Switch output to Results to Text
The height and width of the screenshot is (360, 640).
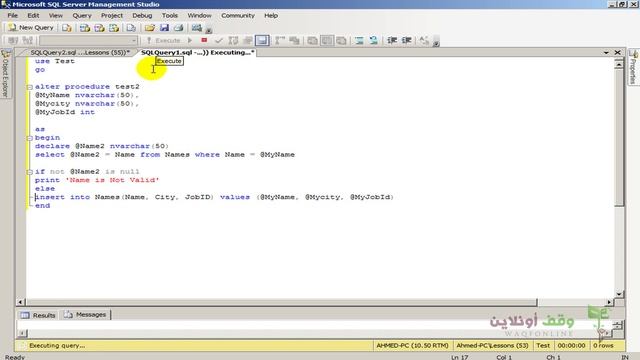point(312,40)
